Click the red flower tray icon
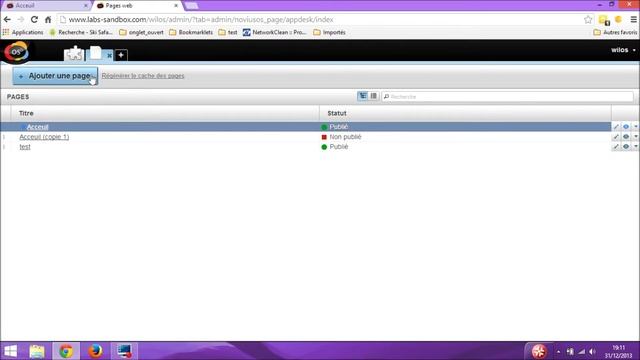Image resolution: width=640 pixels, height=360 pixels. click(x=539, y=351)
